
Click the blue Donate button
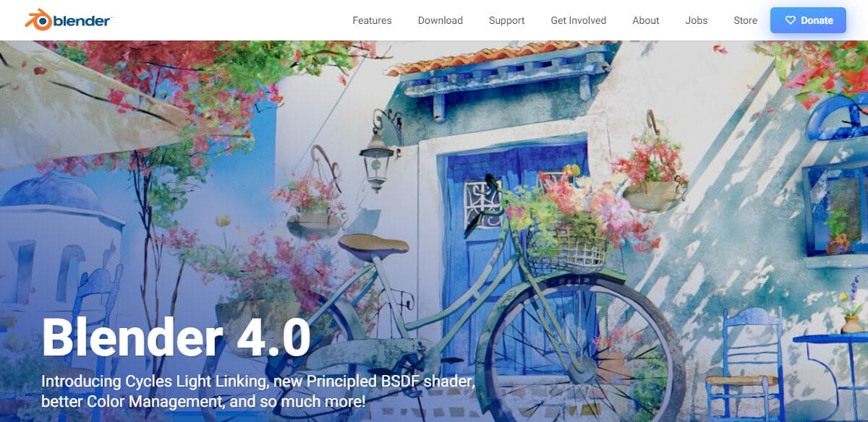[808, 20]
